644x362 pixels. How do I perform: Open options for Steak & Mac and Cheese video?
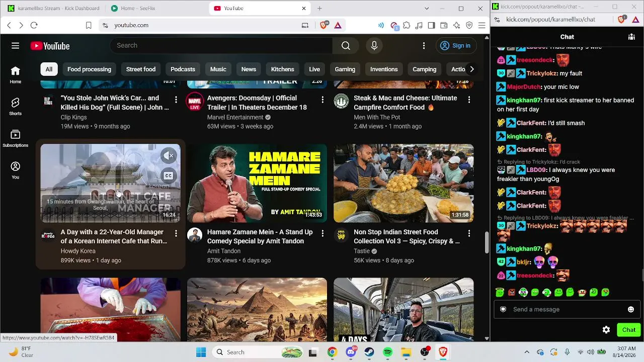click(x=469, y=100)
